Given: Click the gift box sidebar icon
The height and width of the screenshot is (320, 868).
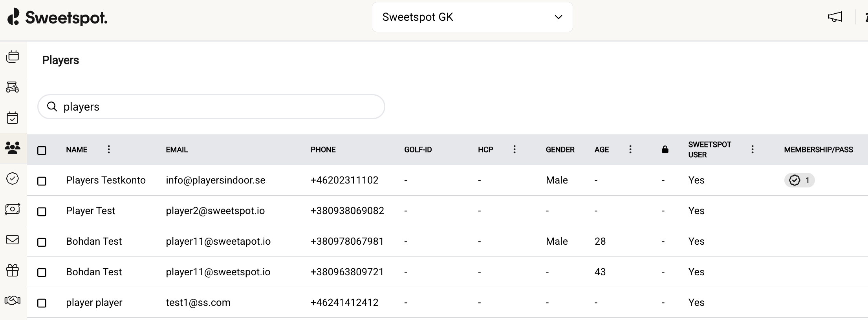Looking at the screenshot, I should tap(13, 270).
